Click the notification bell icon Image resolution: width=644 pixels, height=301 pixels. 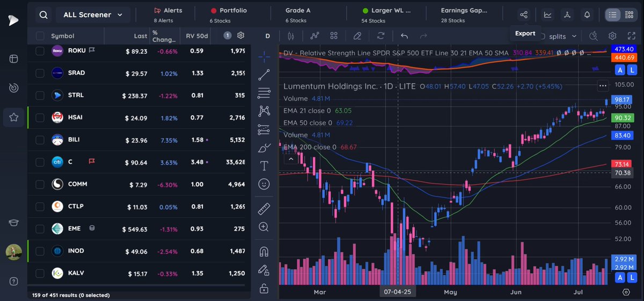coord(587,15)
